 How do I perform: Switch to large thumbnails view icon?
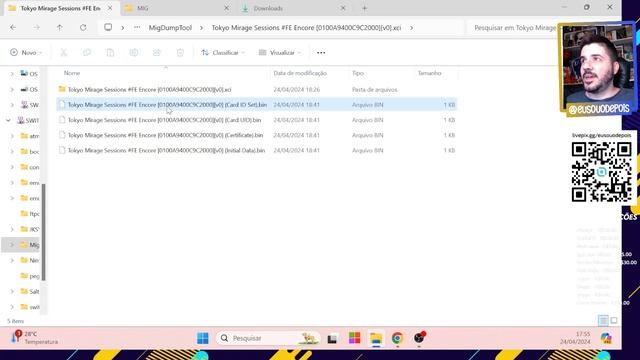[x=614, y=321]
